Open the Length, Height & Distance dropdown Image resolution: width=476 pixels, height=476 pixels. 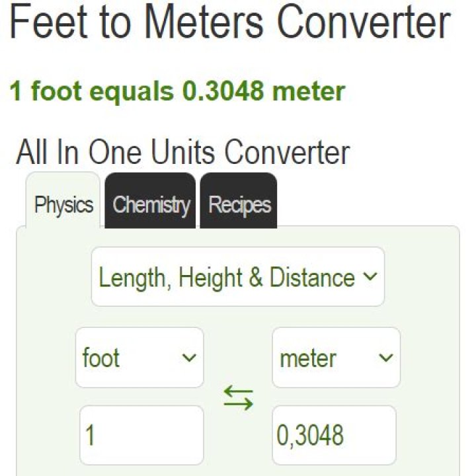click(237, 277)
